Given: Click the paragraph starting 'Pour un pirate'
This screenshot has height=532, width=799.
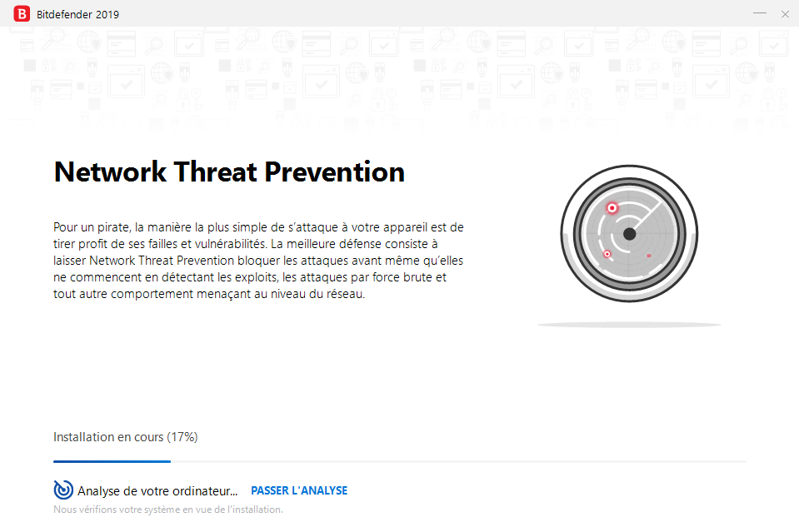Looking at the screenshot, I should point(258,260).
